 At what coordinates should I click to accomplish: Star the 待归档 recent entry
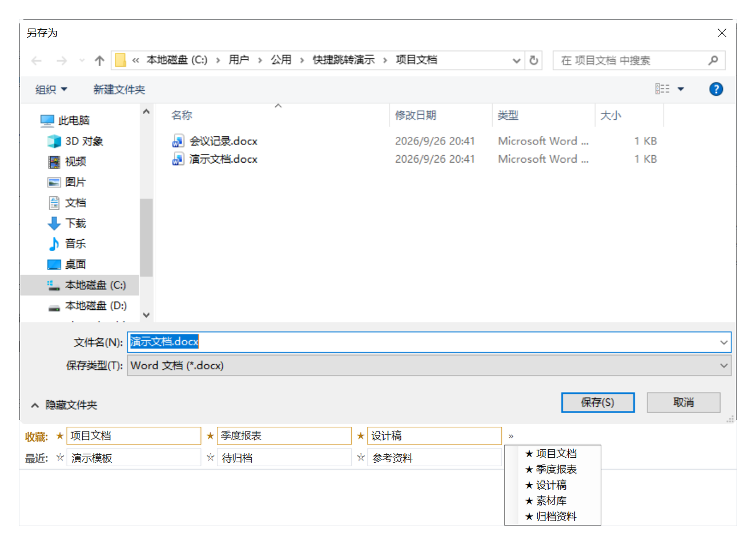point(210,457)
